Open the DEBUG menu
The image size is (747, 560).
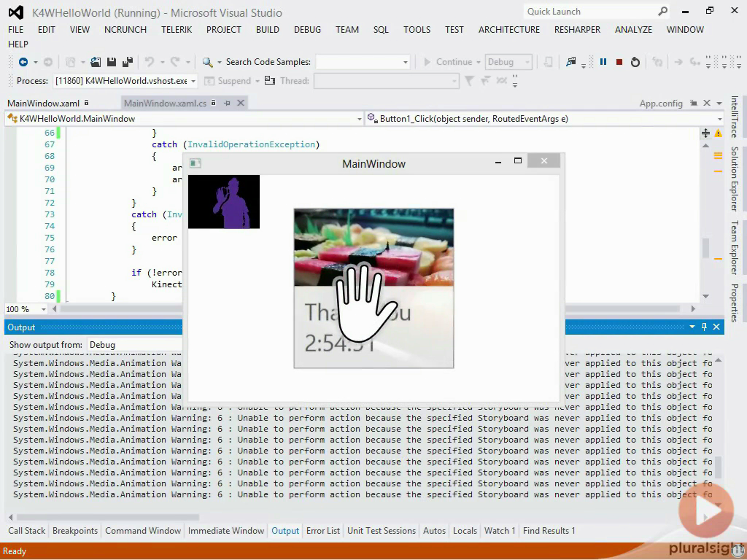[x=307, y=29]
